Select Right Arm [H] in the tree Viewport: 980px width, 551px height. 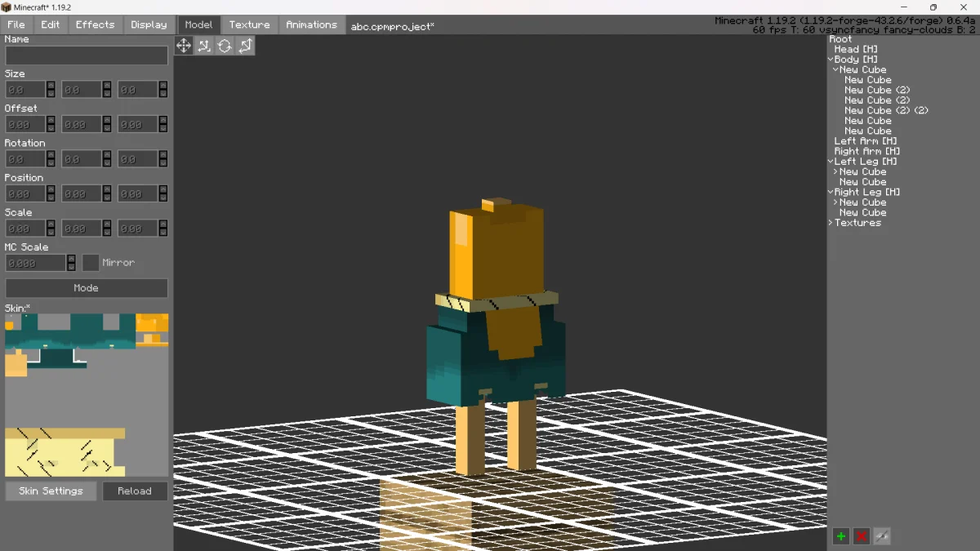click(x=867, y=151)
